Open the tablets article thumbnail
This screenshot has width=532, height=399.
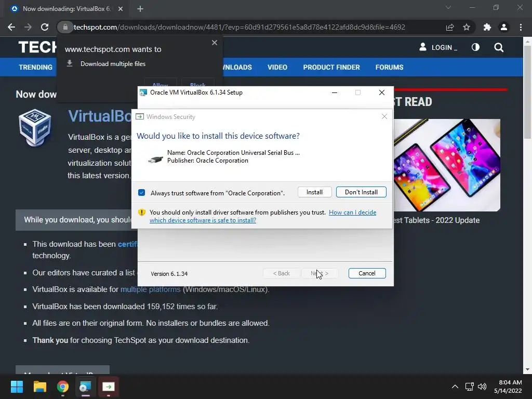(x=447, y=165)
